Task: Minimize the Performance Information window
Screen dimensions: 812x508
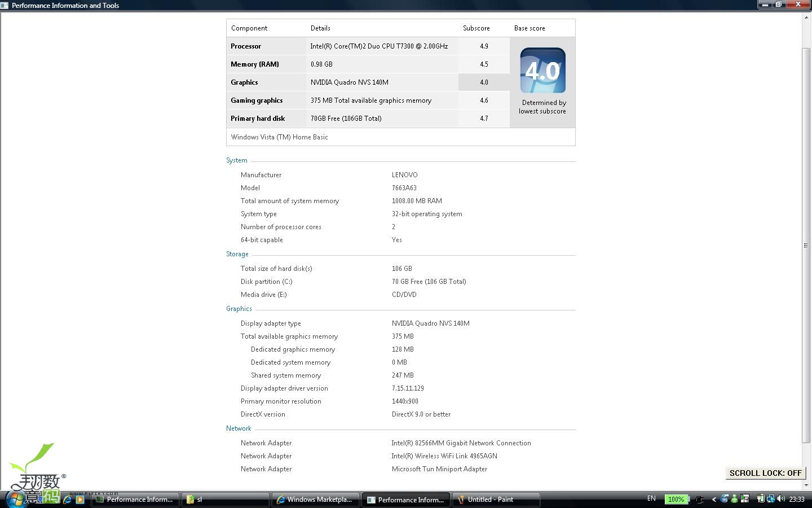Action: point(765,5)
